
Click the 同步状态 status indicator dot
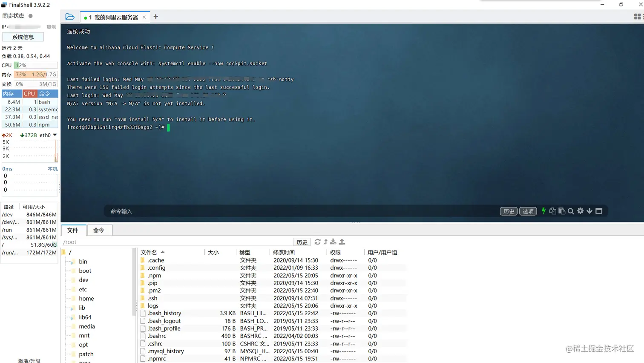pos(30,16)
